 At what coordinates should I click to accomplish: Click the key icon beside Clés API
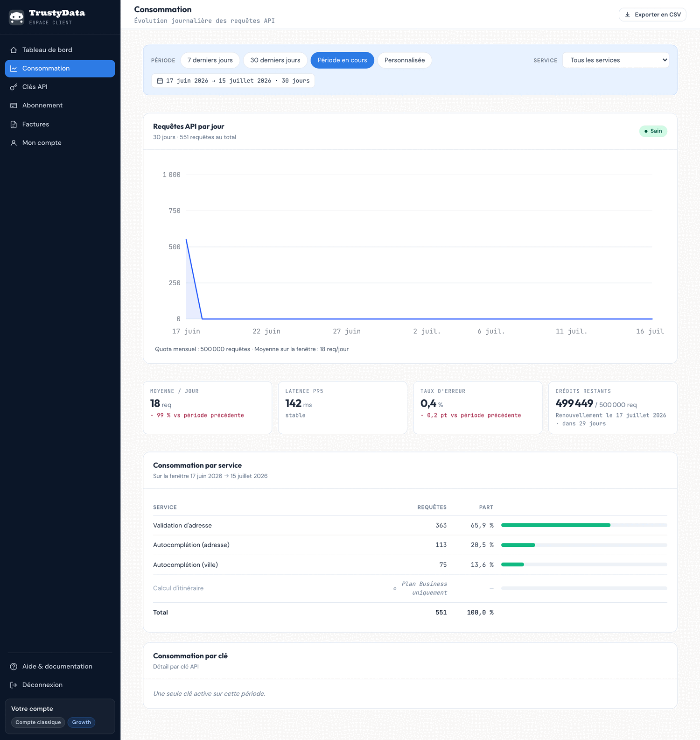(14, 87)
